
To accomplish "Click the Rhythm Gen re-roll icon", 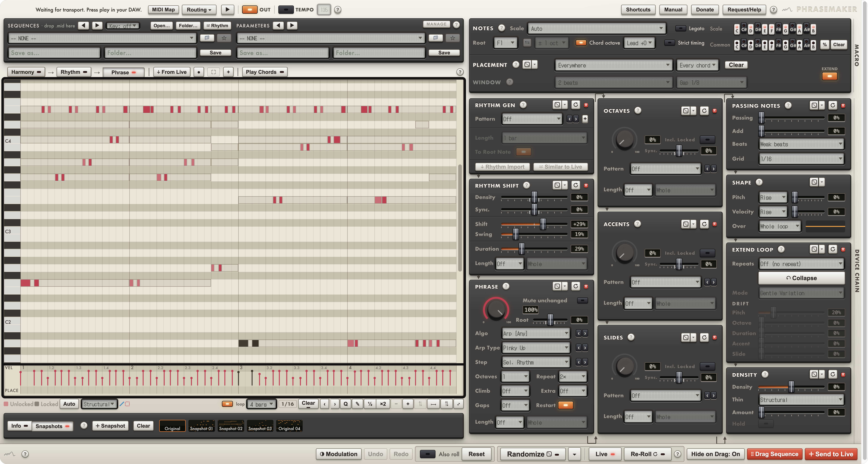I will tap(576, 105).
